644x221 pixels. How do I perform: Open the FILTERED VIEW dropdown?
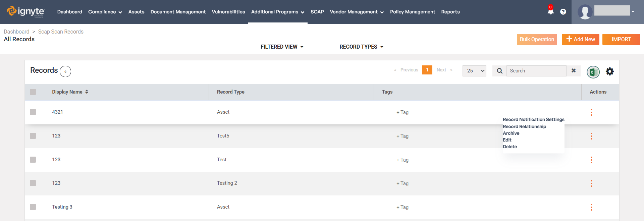tap(282, 47)
